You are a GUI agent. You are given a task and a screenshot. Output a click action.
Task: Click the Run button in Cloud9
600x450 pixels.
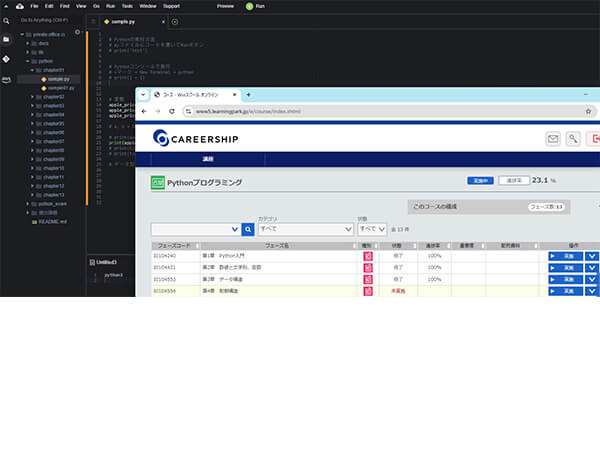tap(255, 6)
